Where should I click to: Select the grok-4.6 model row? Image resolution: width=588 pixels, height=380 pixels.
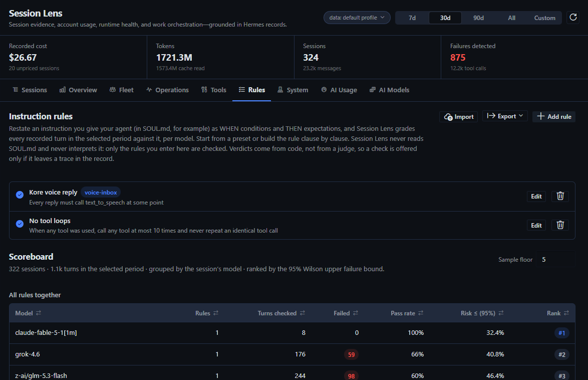(292, 354)
